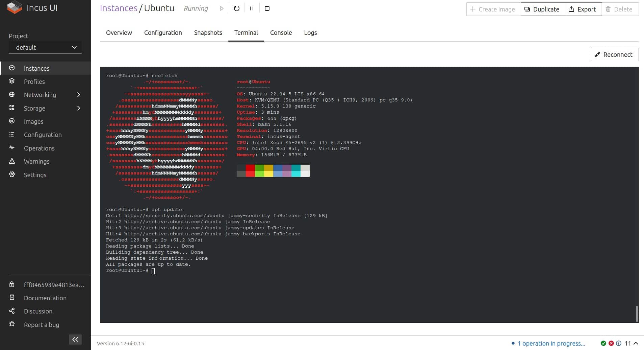The height and width of the screenshot is (350, 644).
Task: Open the Operations sidebar section
Action: (39, 148)
